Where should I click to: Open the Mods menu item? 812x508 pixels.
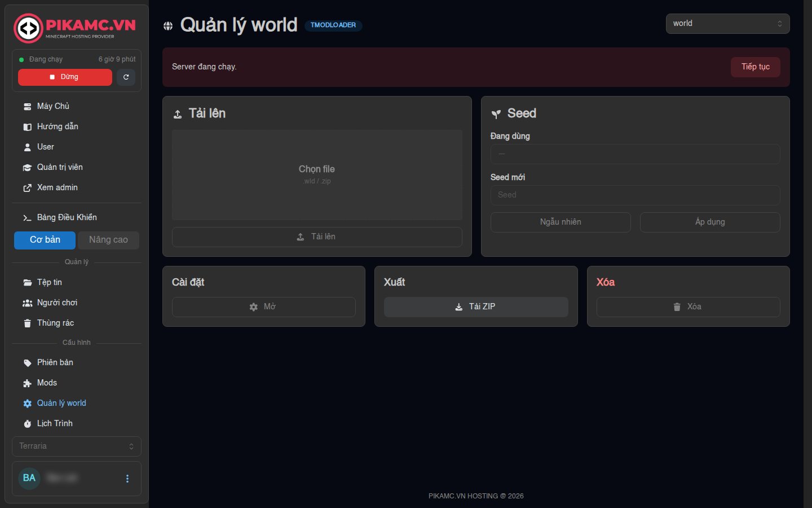point(77,383)
